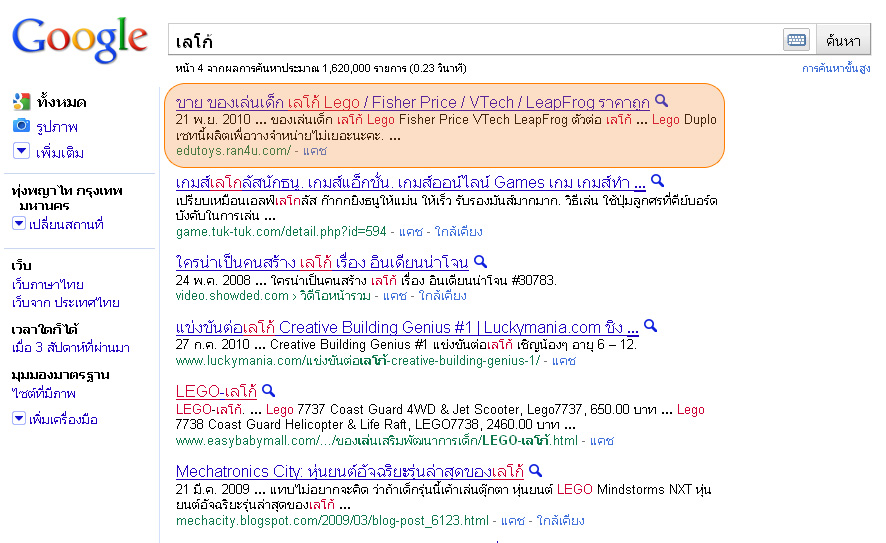Click URL text mechacity.blogspot.com/2009/03/blog-post_6123.html
This screenshot has width=886, height=543.
click(332, 520)
